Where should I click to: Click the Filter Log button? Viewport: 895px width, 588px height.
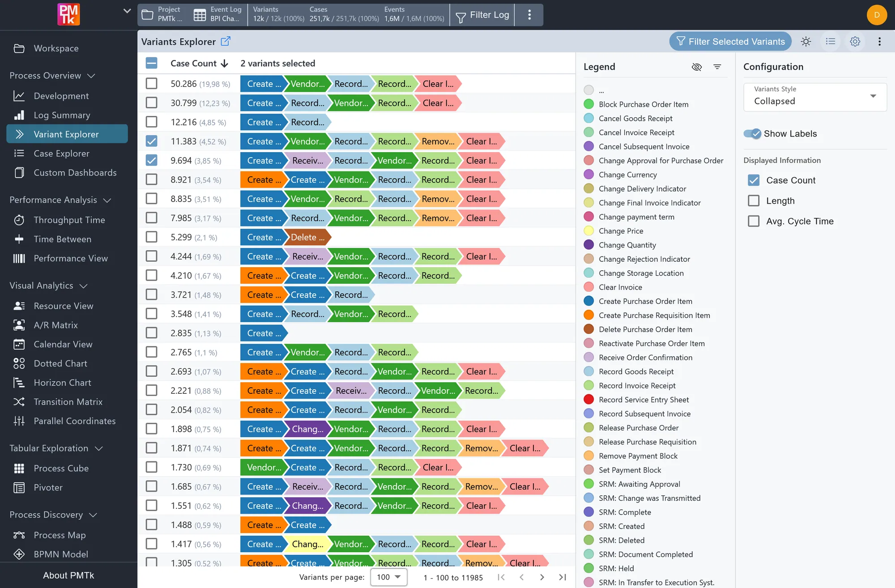pos(482,15)
